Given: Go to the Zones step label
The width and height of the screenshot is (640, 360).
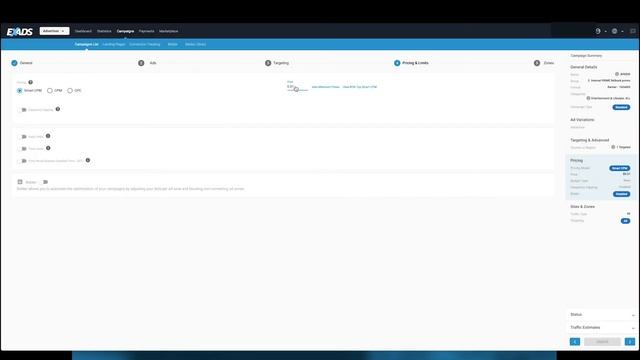Looking at the screenshot, I should 549,63.
